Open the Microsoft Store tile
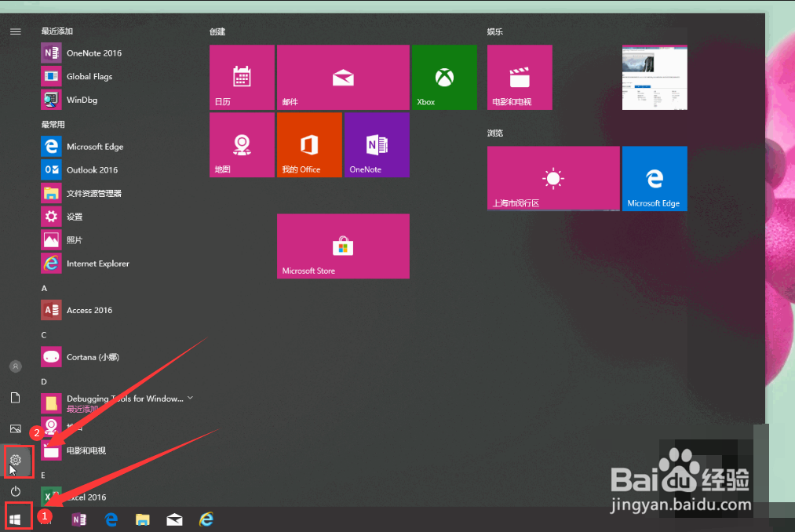The height and width of the screenshot is (532, 795). [343, 246]
